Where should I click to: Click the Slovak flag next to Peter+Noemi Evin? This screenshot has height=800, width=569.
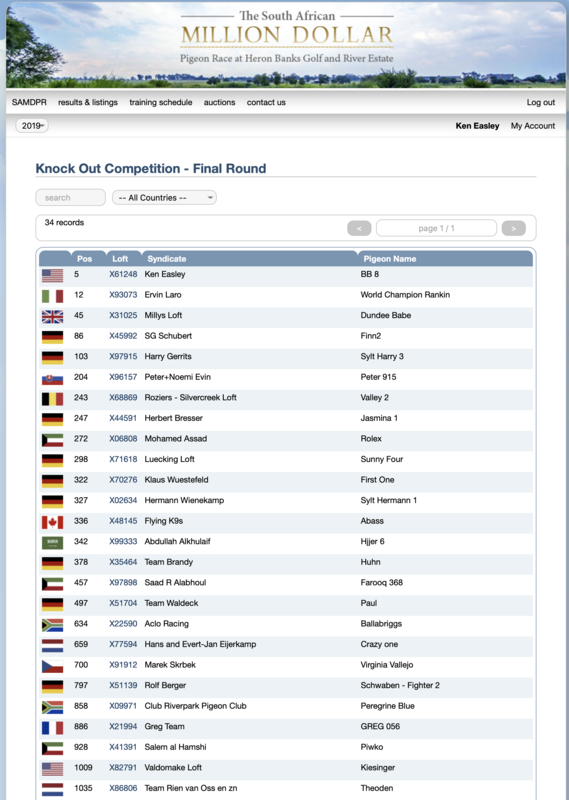click(x=53, y=379)
